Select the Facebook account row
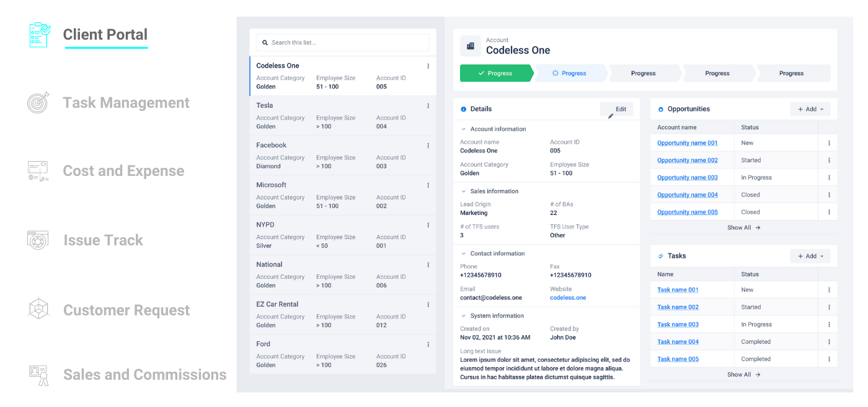Viewport: 868px width, 407px height. [343, 155]
